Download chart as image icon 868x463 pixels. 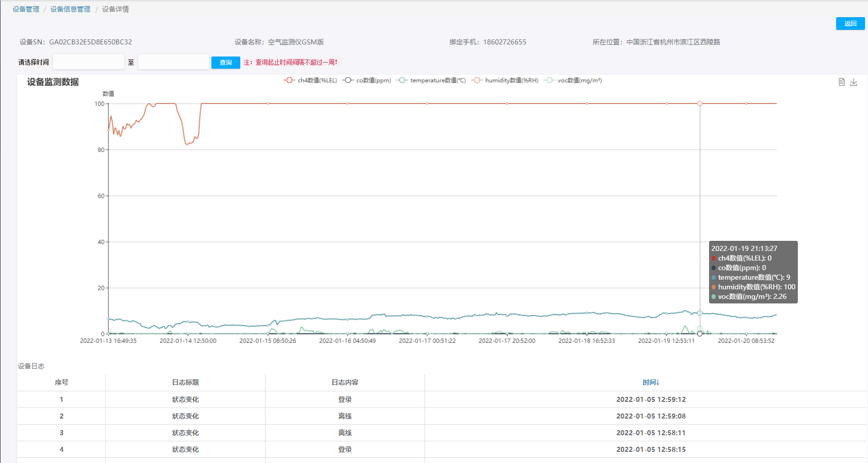[853, 82]
